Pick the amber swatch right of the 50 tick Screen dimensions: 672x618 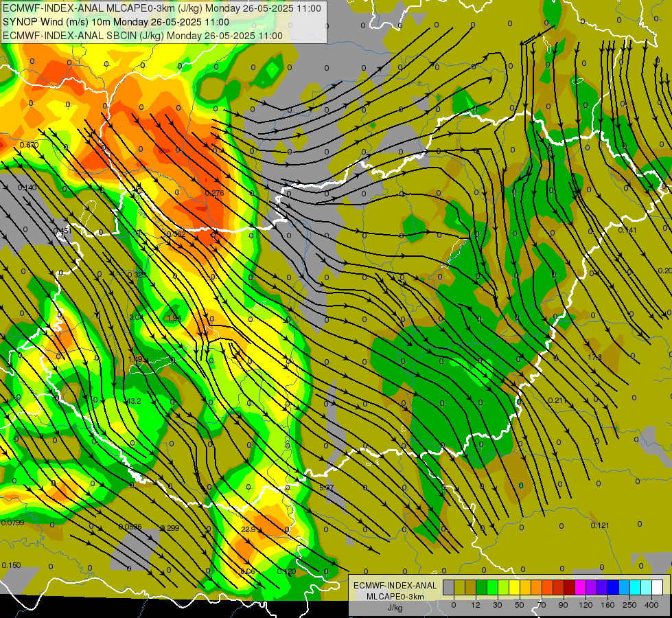(526, 587)
